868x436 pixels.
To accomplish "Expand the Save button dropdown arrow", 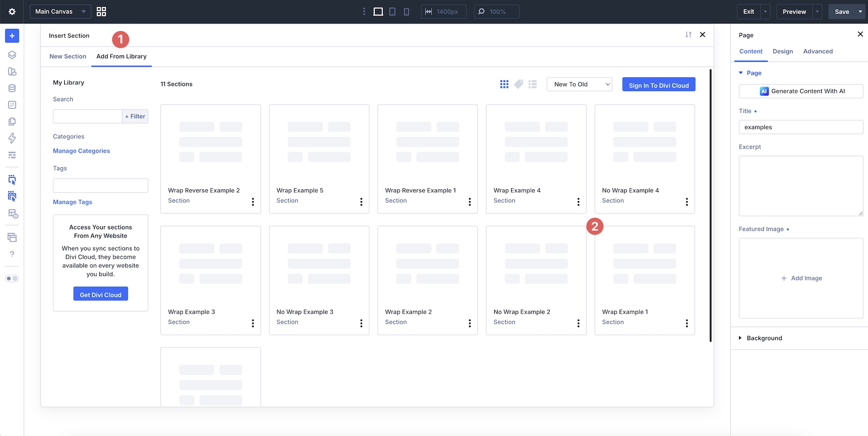I will [x=860, y=12].
